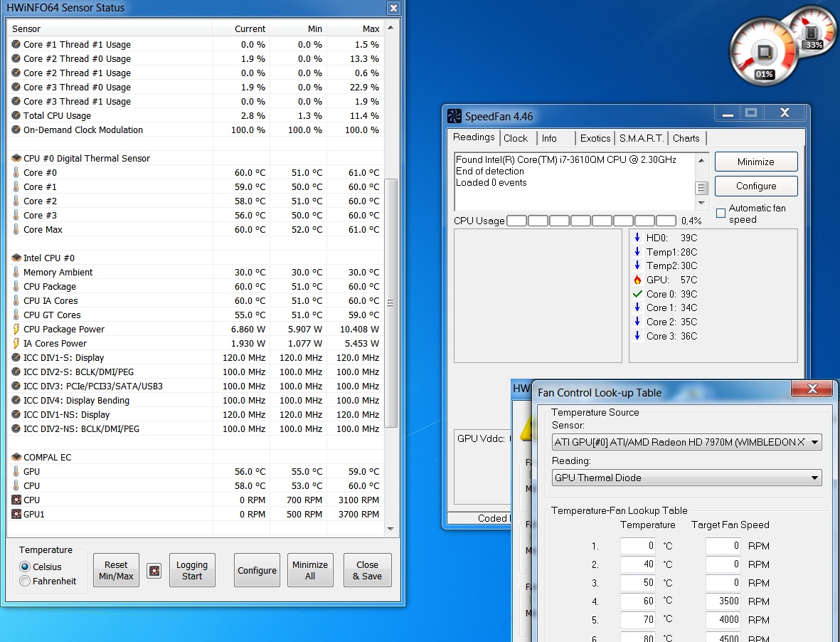Open the S.M.A.R.T. tab
This screenshot has width=840, height=642.
tap(641, 138)
